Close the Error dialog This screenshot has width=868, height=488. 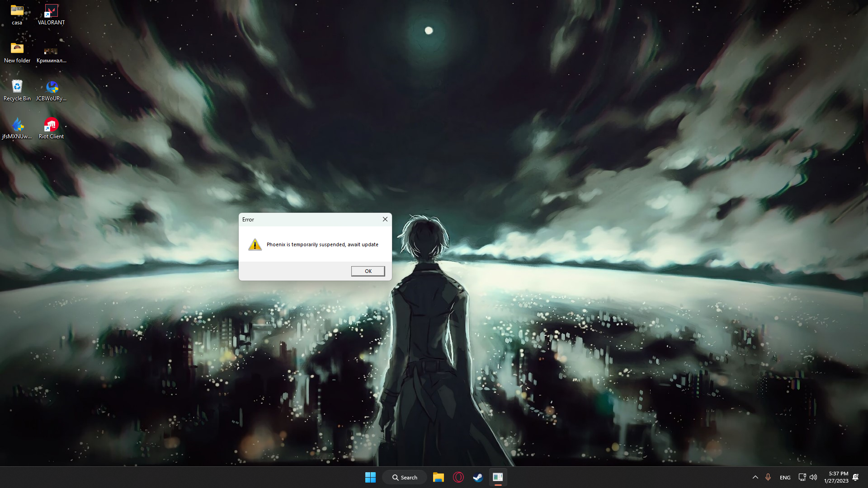point(385,219)
